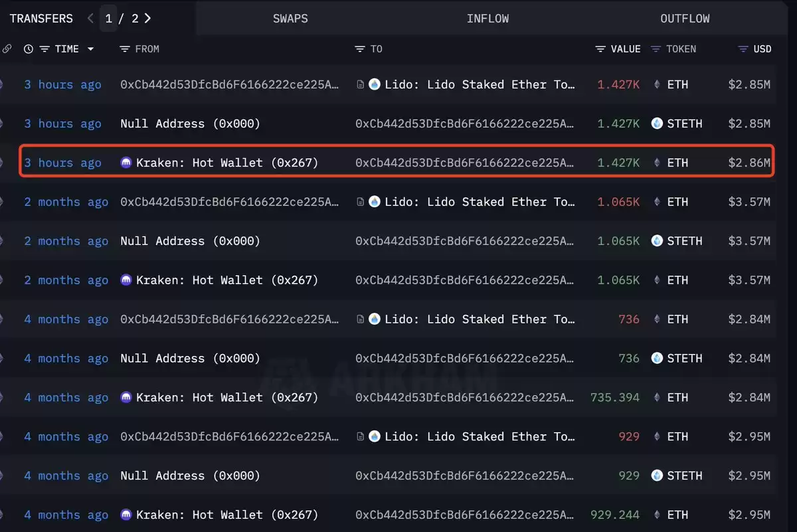Click green 1.427K value in the STETH row
This screenshot has width=797, height=532.
618,124
